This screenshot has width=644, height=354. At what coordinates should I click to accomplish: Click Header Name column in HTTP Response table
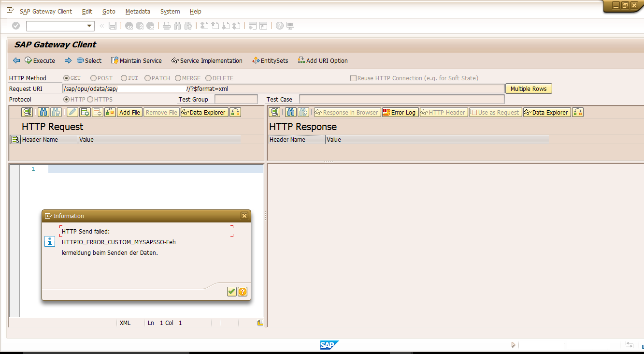pyautogui.click(x=297, y=139)
